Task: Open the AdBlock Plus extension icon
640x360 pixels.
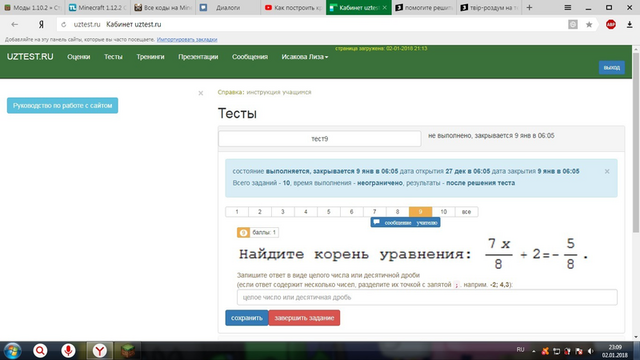Action: click(611, 24)
